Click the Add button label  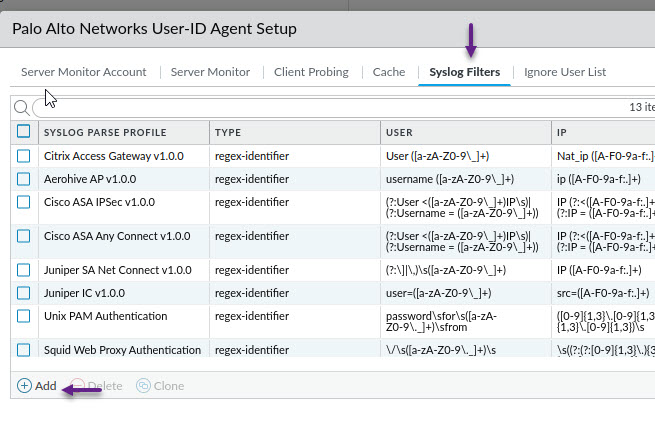46,386
